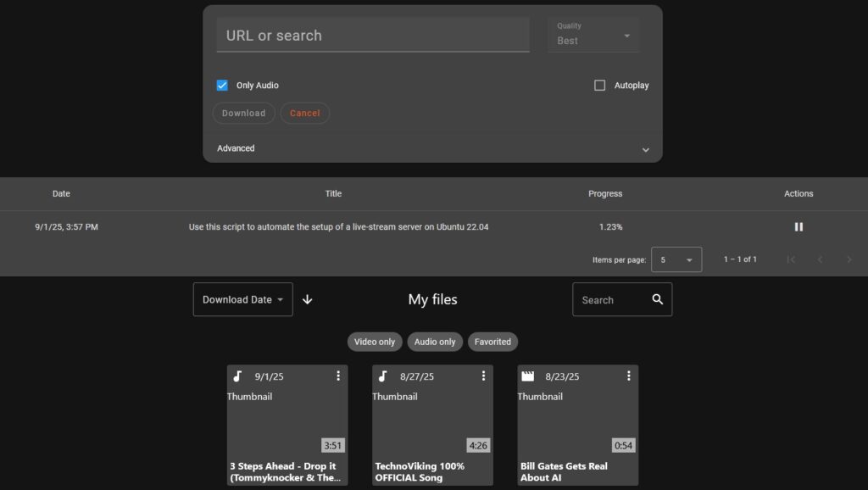868x490 pixels.
Task: Go to the previous page of downloads
Action: (820, 259)
